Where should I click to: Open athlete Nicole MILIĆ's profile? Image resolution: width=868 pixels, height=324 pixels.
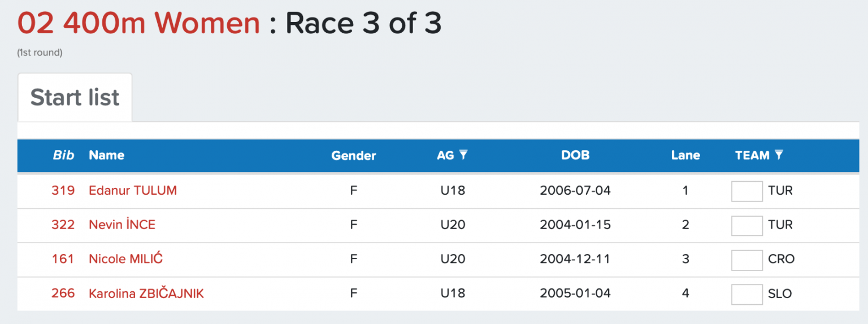click(x=126, y=259)
